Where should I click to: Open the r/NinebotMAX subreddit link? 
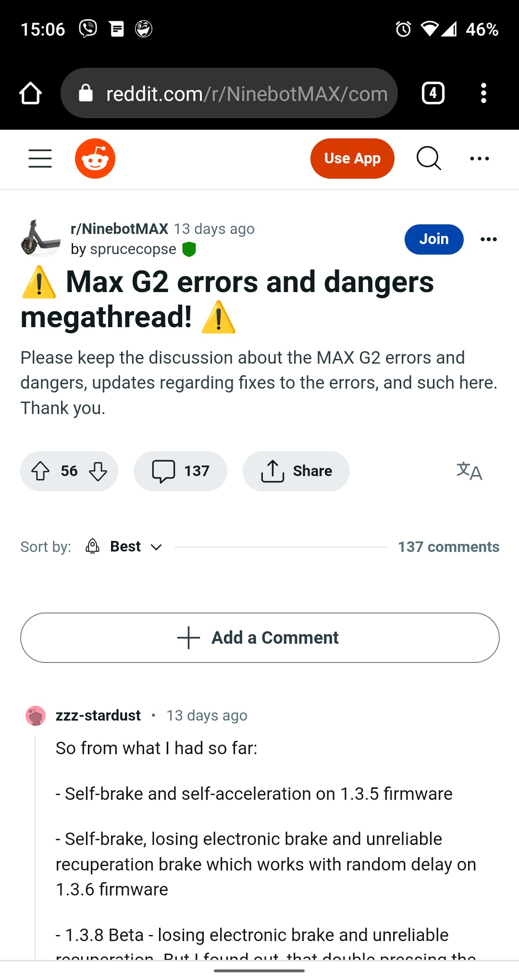point(119,229)
